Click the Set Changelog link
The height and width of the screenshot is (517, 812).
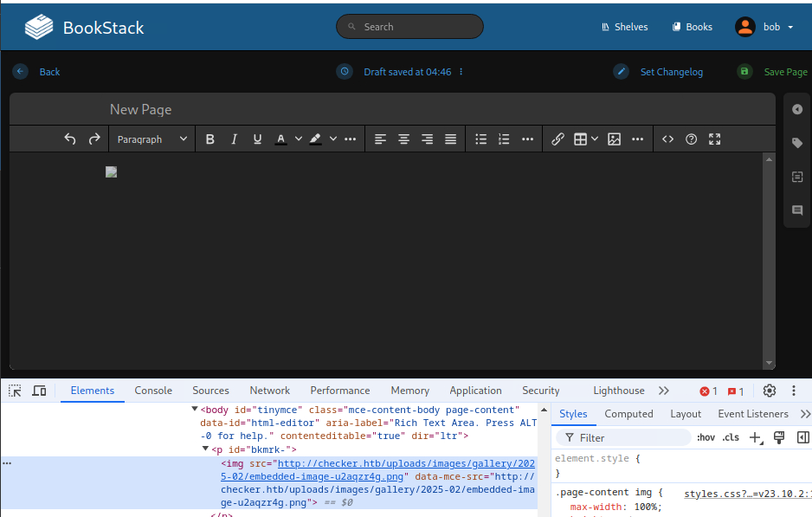[x=671, y=72]
